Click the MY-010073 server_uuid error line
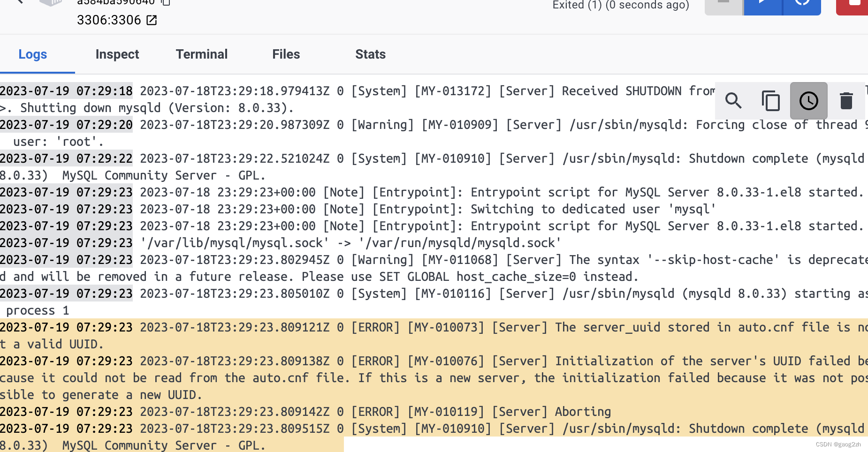The image size is (868, 452). coord(434,336)
